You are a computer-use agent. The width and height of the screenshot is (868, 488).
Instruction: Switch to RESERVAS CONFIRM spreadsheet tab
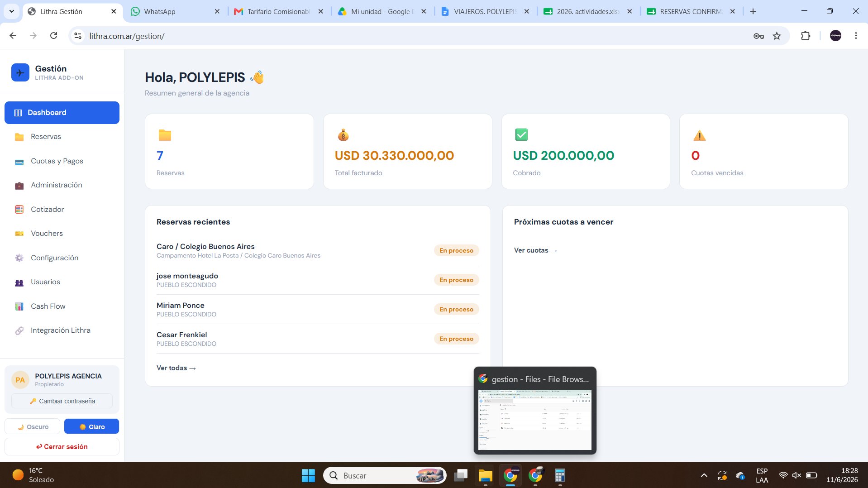[692, 11]
